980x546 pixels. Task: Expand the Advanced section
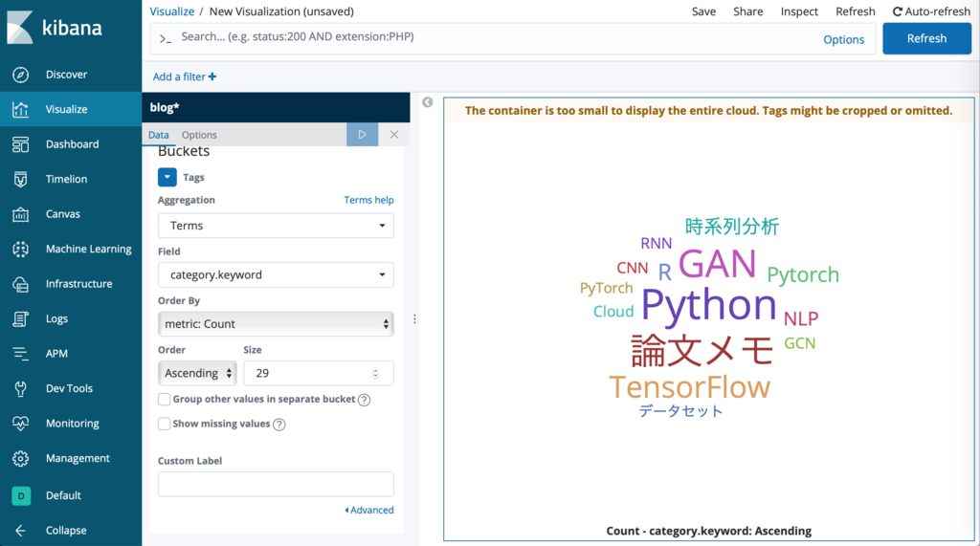point(369,510)
